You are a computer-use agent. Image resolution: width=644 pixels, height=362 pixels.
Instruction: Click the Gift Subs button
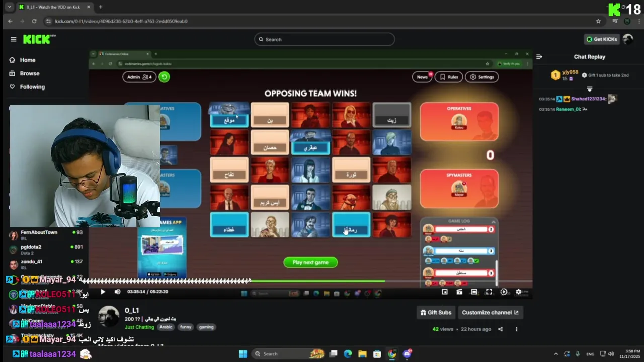click(436, 312)
